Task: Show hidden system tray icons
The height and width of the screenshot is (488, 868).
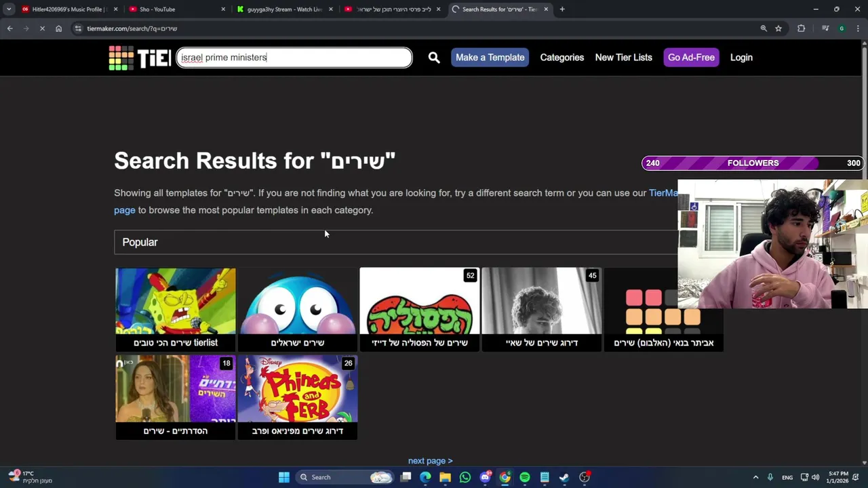Action: point(755,477)
